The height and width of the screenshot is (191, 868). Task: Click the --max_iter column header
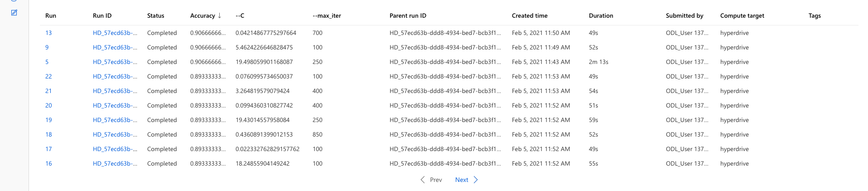[x=327, y=15]
